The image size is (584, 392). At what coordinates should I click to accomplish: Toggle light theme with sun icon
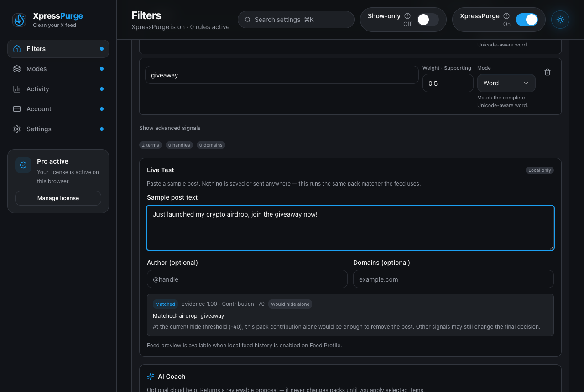560,20
